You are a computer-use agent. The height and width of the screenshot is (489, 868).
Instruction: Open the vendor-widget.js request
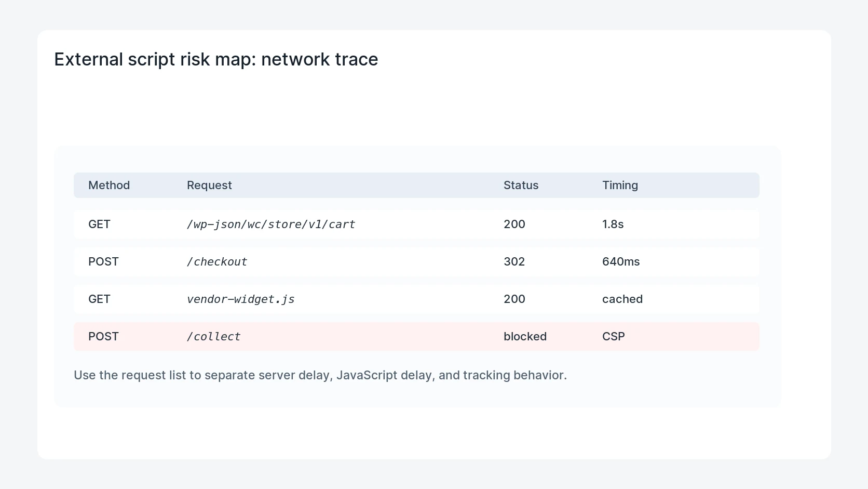(x=240, y=299)
